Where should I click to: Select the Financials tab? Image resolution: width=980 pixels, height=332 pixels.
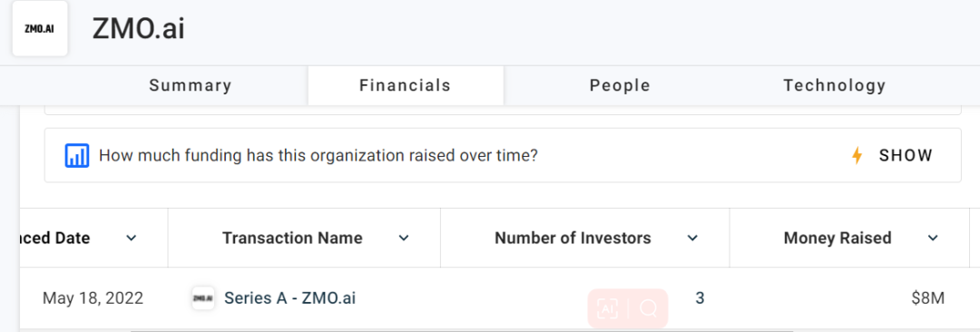coord(405,85)
